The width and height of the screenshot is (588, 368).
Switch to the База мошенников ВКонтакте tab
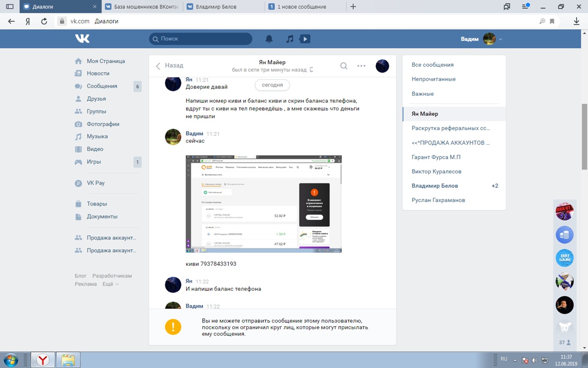point(141,7)
